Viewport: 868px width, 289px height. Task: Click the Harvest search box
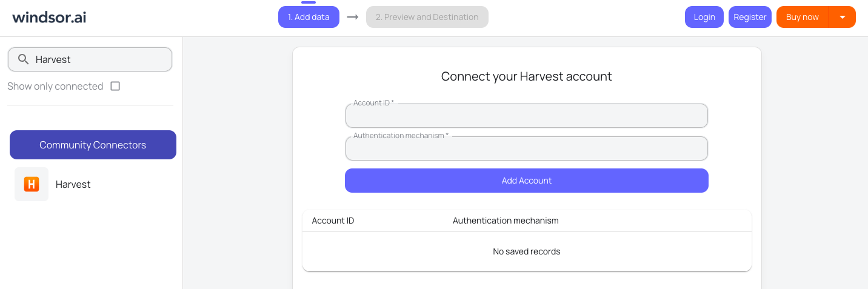click(x=90, y=59)
